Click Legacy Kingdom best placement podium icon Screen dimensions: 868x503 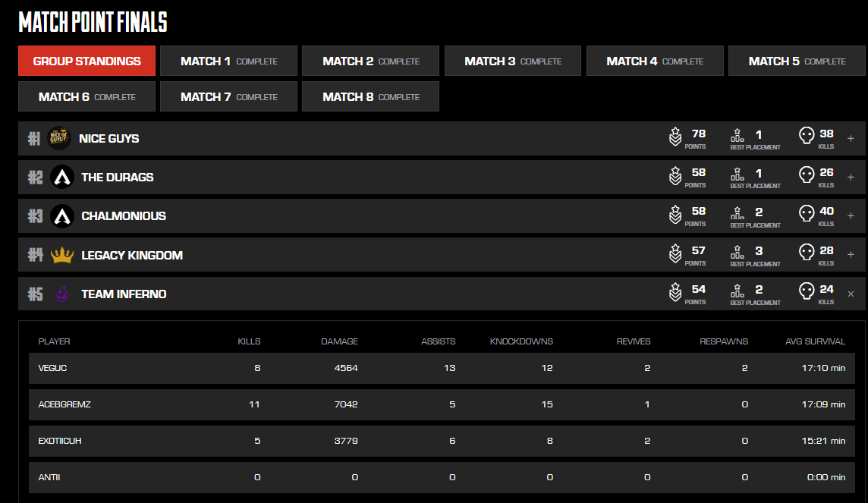737,252
